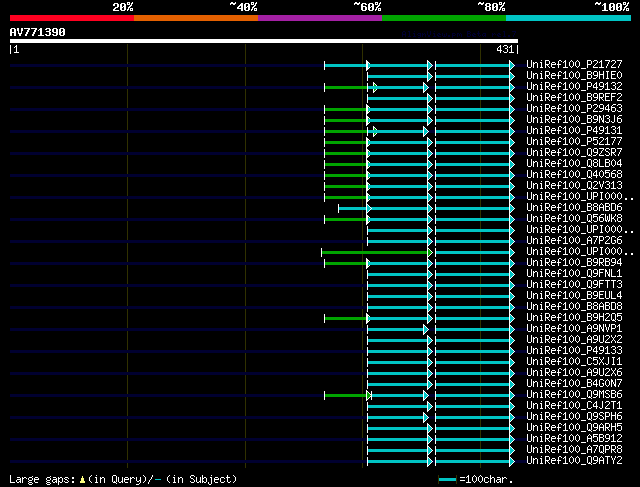Click first cyan segment in P21727 row
Viewport: 640px width, 487px height.
[346, 65]
